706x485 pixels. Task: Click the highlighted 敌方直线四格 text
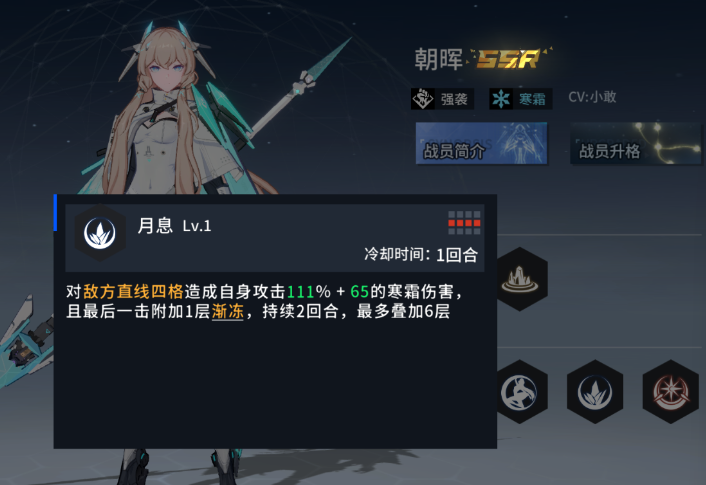point(133,292)
